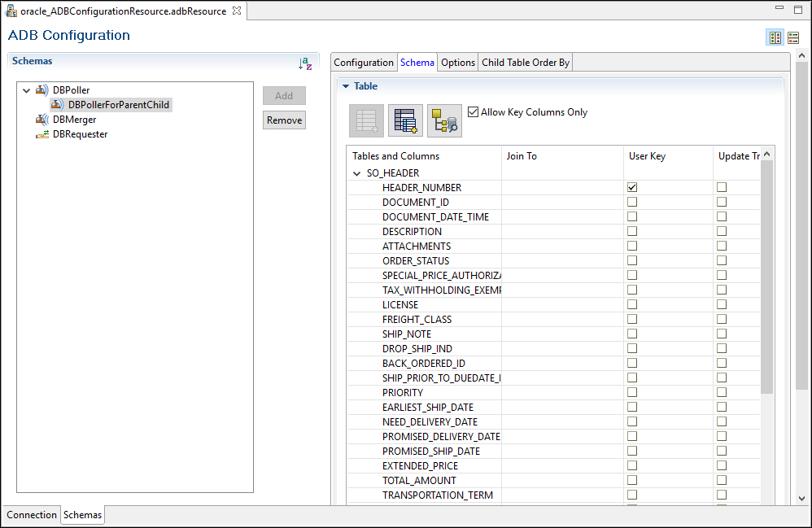Sort schemas alphabetically with the A-Z icon

(x=305, y=63)
